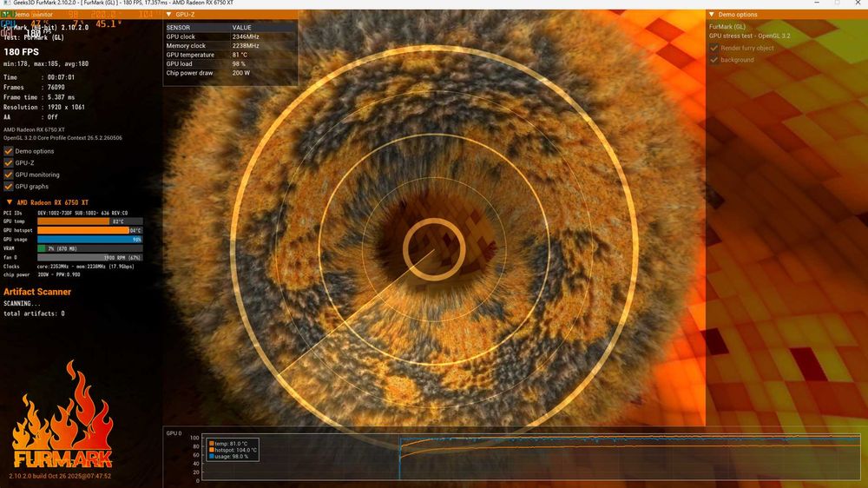Viewport: 868px width, 488px height.
Task: Click the VALUE column header in GPU-Z
Action: (242, 28)
